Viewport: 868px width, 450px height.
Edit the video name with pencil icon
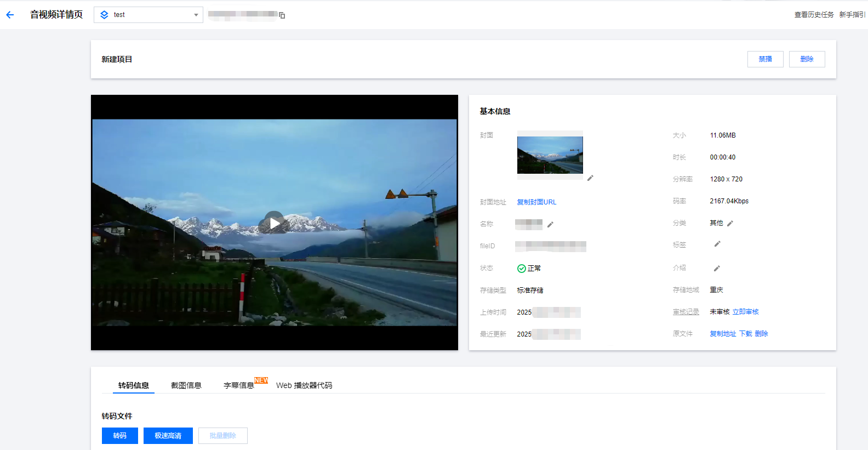click(550, 224)
